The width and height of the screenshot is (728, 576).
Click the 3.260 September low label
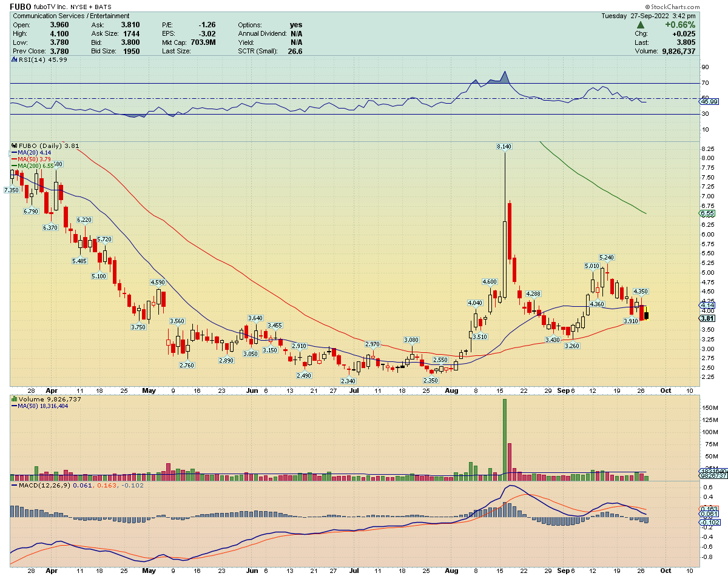coord(571,346)
